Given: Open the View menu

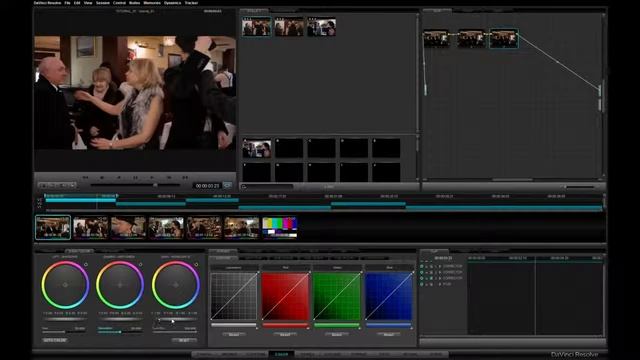Looking at the screenshot, I should pyautogui.click(x=88, y=3).
